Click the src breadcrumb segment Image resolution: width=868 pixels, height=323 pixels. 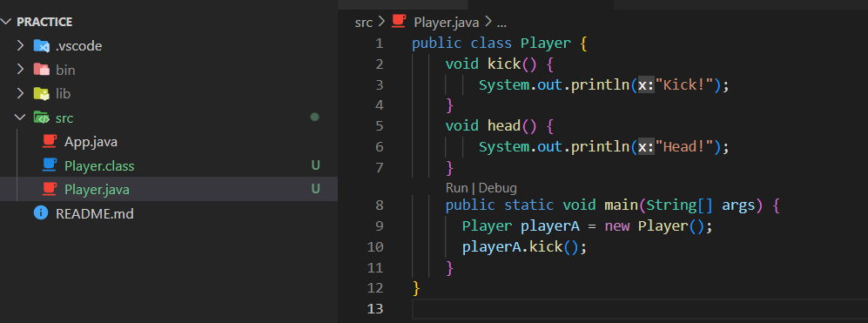click(x=364, y=23)
